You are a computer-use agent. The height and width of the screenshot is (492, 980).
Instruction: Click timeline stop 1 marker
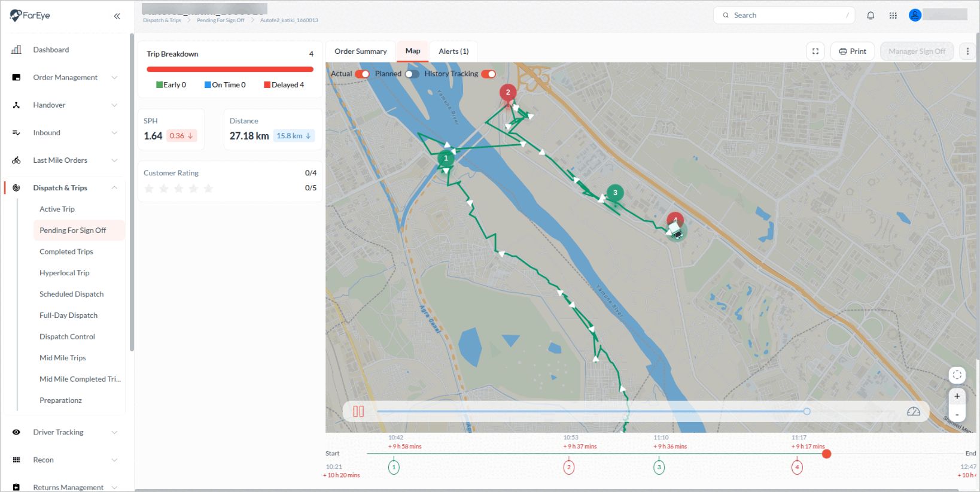click(394, 467)
